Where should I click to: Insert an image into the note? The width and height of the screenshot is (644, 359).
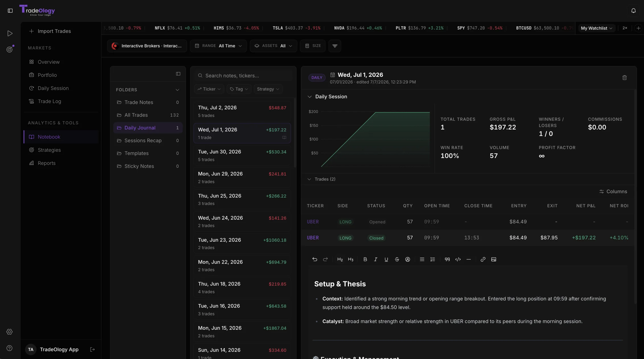click(x=494, y=259)
